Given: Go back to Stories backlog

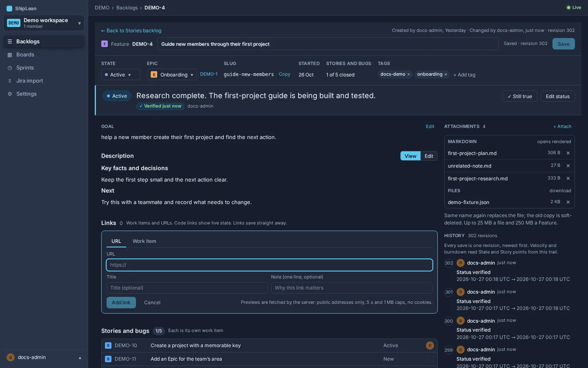Looking at the screenshot, I should 131,31.
